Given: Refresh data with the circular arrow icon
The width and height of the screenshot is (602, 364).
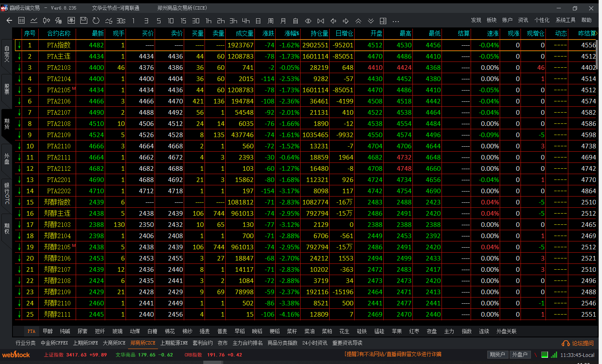Looking at the screenshot, I should [96, 20].
